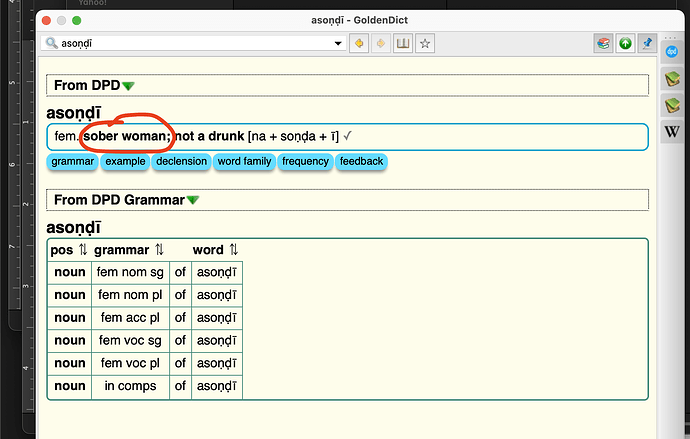Click the stacked books dictionaries icon
Viewport: 690px width, 439px height.
tap(603, 44)
